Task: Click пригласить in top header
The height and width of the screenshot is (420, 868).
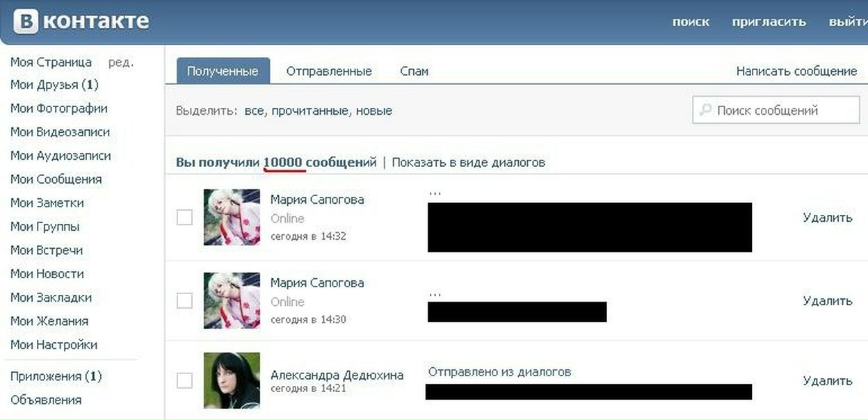Action: (769, 22)
